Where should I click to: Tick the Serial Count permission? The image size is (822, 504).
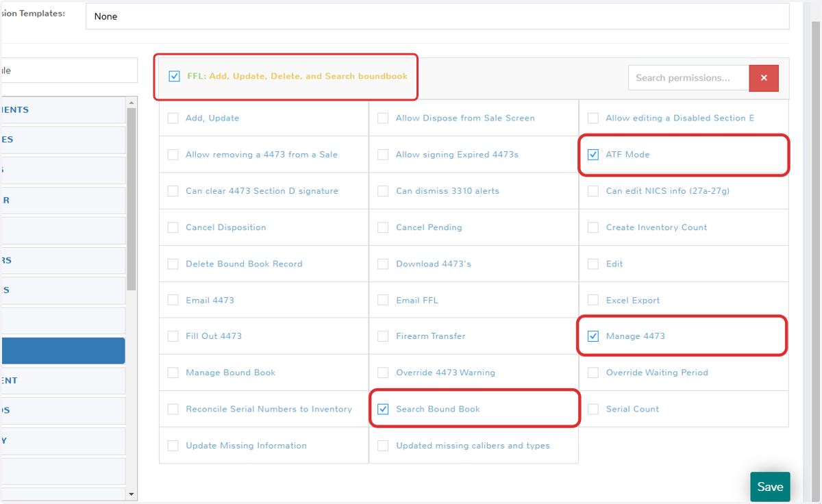(593, 409)
